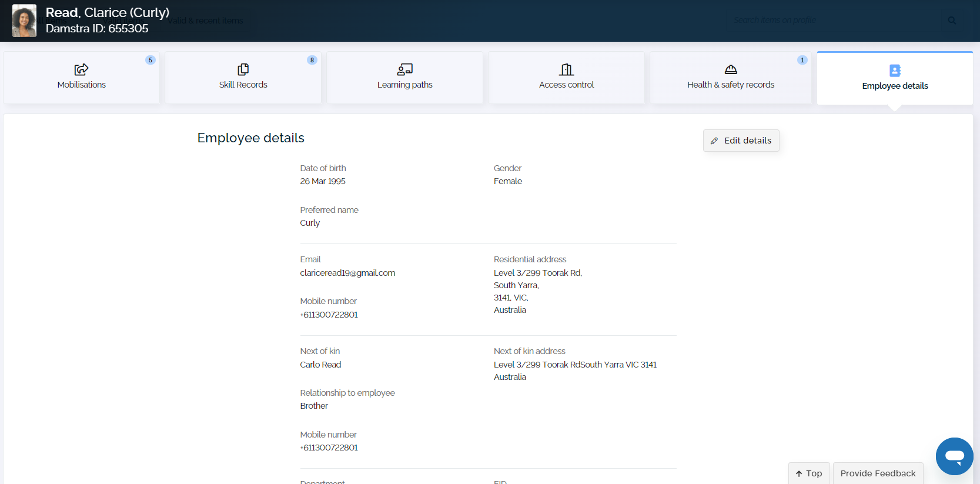The image size is (980, 484).
Task: Click the Access control door icon
Action: click(x=566, y=69)
